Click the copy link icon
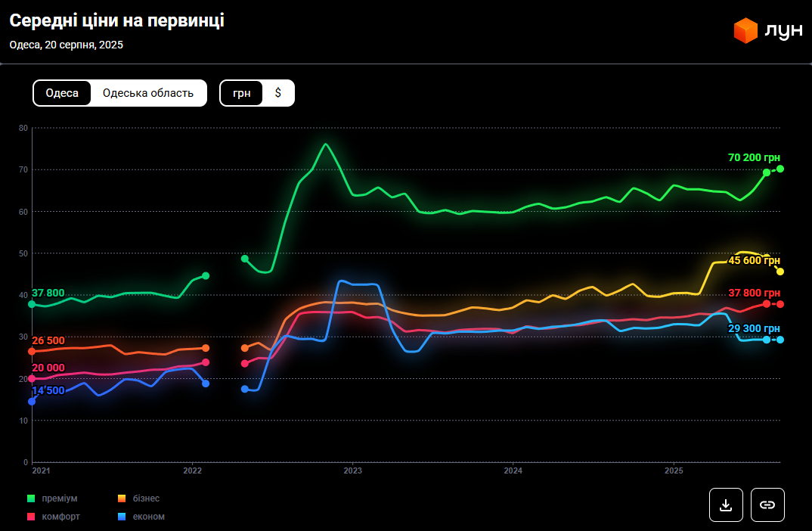 point(767,505)
